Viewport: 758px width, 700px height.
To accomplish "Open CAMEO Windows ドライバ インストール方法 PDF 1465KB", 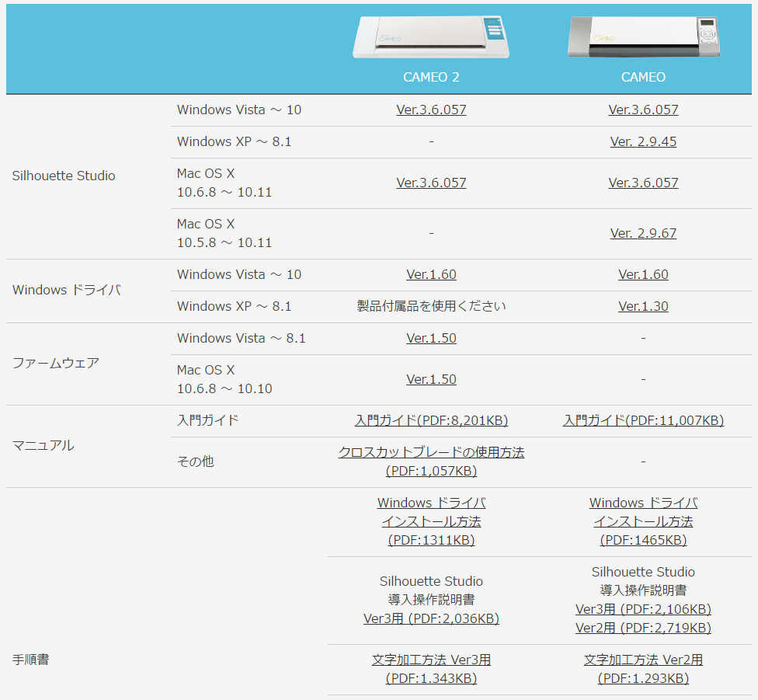I will pyautogui.click(x=643, y=521).
